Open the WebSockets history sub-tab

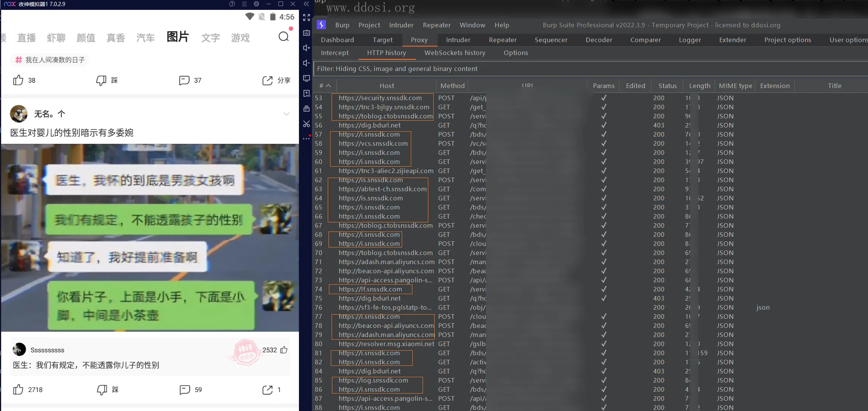point(455,53)
